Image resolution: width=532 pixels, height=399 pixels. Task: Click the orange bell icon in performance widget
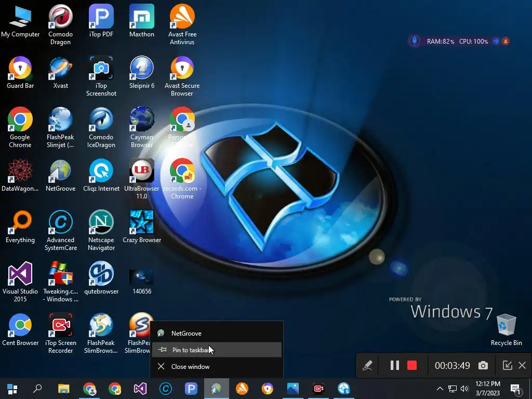tap(506, 41)
